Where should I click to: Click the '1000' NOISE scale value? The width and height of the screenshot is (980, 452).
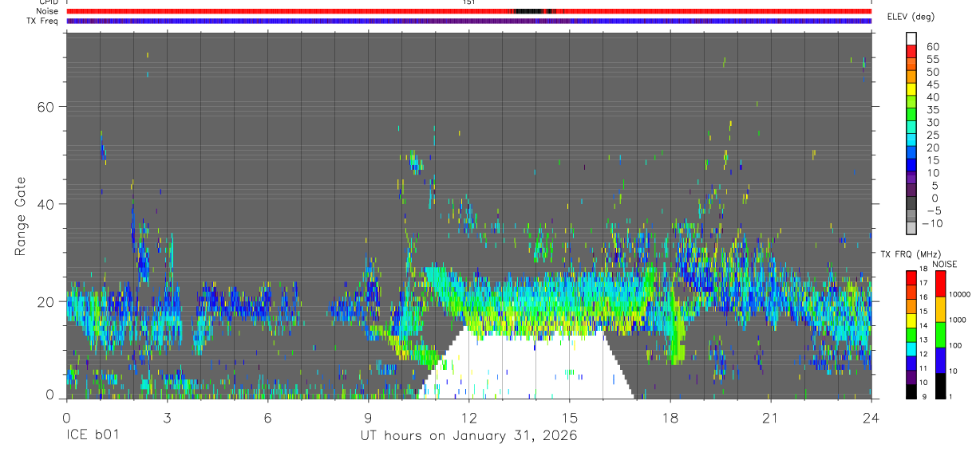coord(958,320)
